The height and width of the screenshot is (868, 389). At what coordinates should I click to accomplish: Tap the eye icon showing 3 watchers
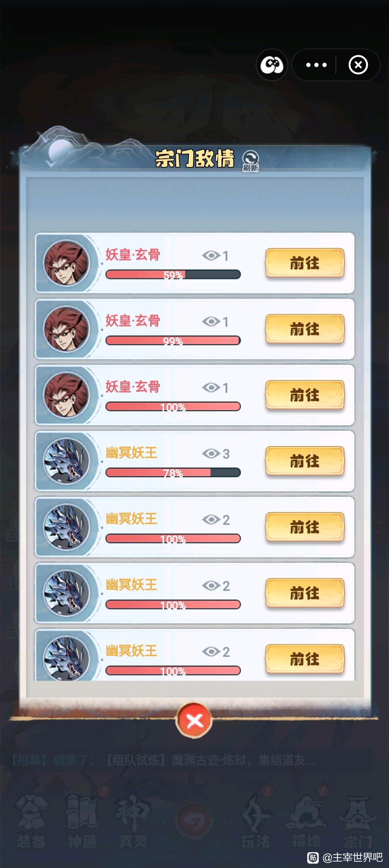pos(211,453)
